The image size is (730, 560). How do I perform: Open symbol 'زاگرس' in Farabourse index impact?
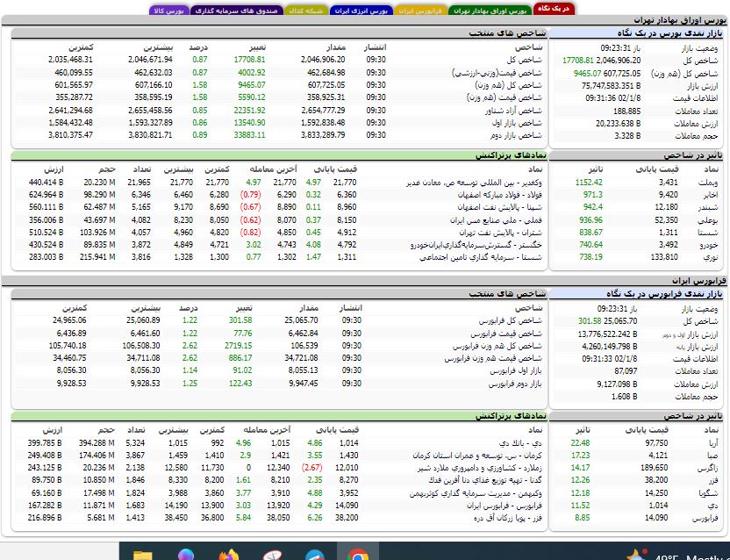[708, 468]
